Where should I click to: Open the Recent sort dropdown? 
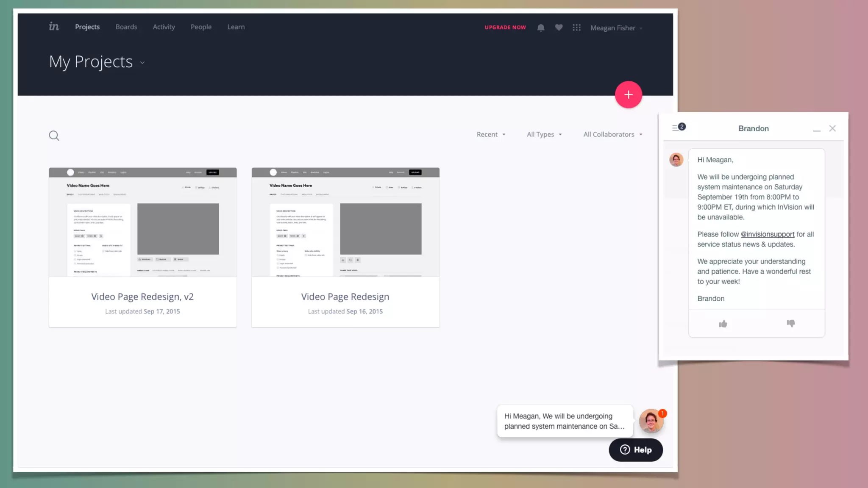491,134
